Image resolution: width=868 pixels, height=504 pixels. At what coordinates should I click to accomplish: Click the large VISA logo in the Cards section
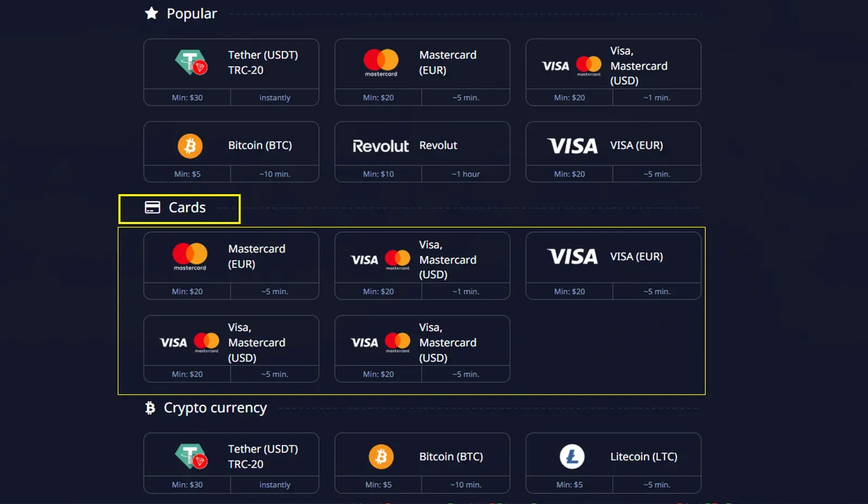click(x=572, y=257)
